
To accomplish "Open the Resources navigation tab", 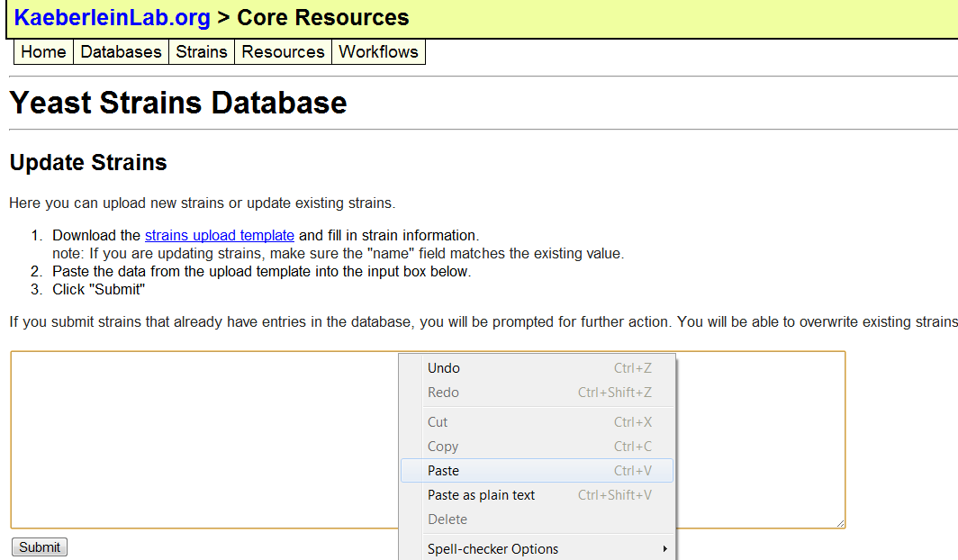I will click(283, 52).
